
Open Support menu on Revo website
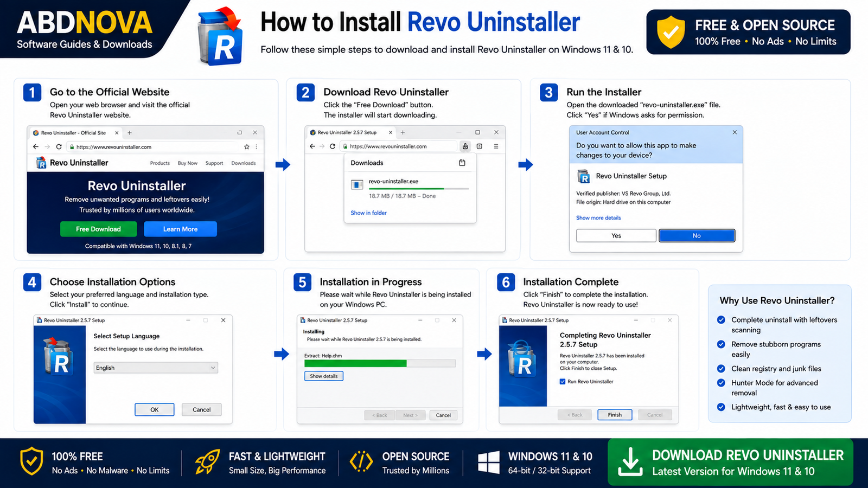[214, 163]
